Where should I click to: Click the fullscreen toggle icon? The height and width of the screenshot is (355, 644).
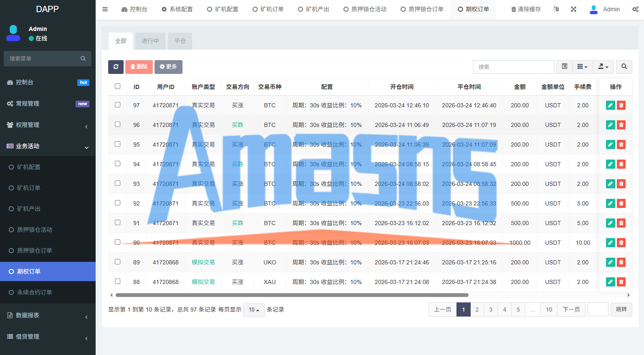pos(573,9)
